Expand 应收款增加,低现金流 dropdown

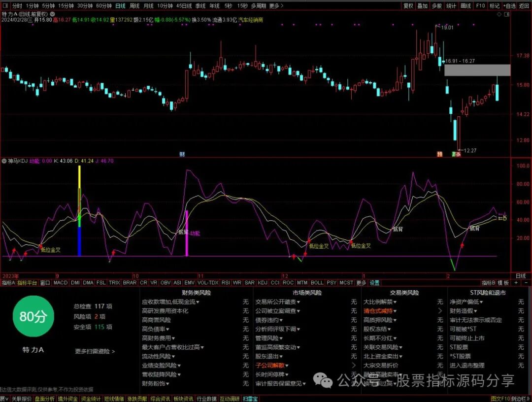(x=170, y=301)
